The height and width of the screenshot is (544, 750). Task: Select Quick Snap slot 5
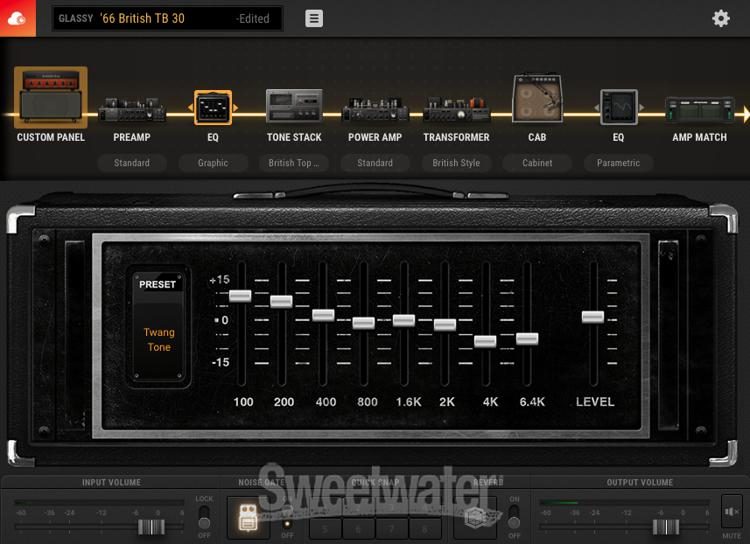pos(325,529)
